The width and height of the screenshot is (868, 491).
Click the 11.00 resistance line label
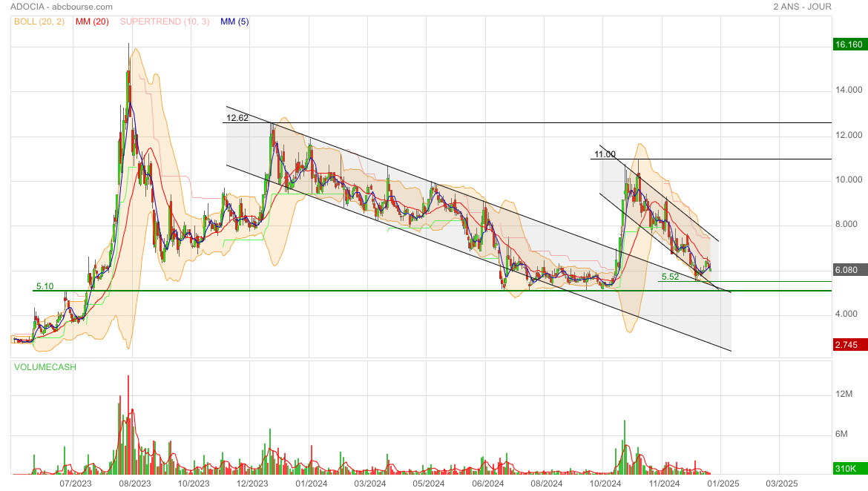pos(605,154)
